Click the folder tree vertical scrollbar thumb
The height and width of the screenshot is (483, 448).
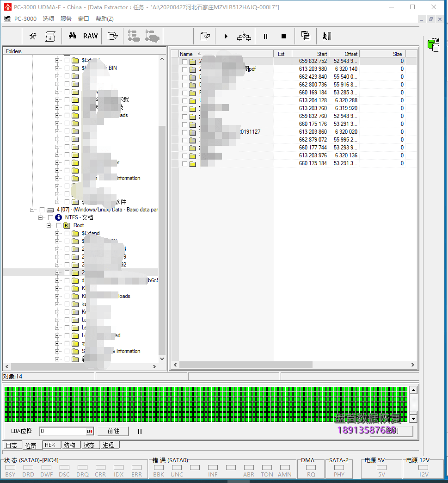[162, 240]
